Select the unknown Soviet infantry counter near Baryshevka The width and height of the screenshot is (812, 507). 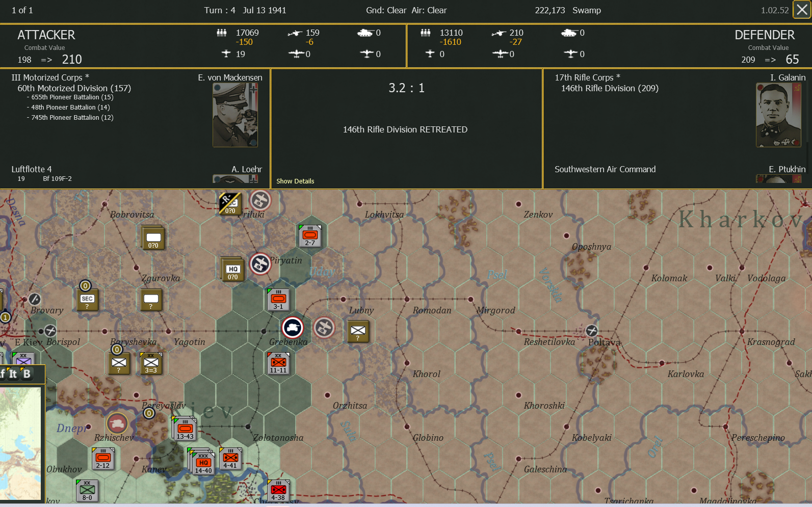pyautogui.click(x=119, y=363)
